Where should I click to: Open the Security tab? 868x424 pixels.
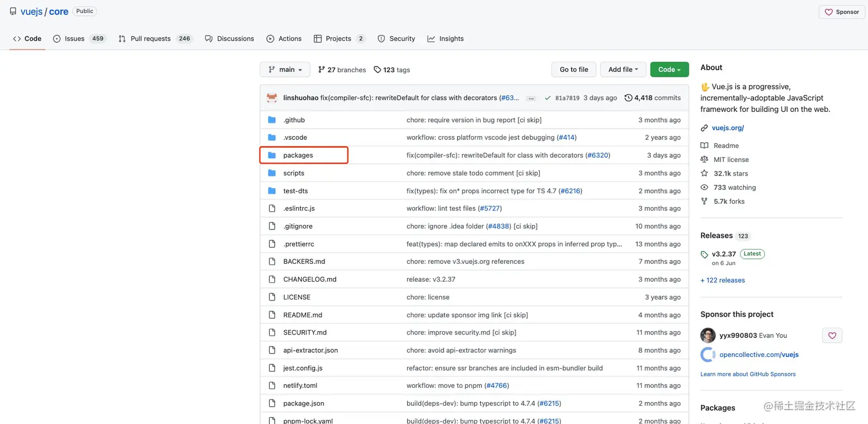(x=396, y=38)
